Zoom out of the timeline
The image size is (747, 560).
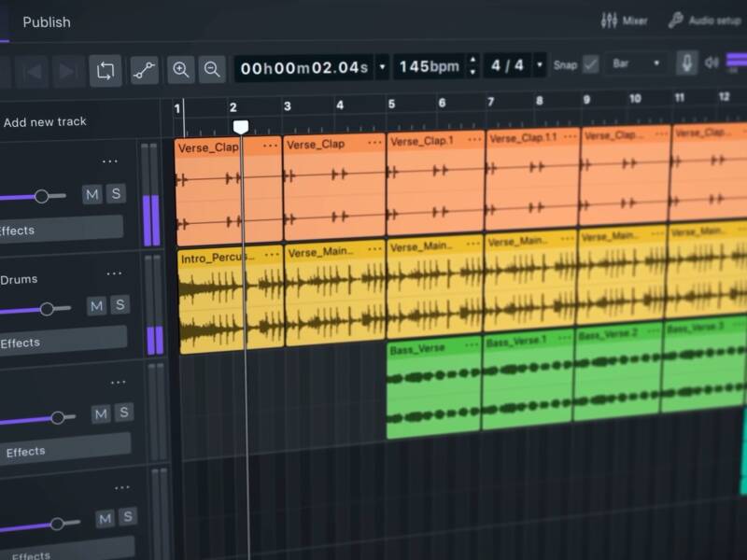click(x=212, y=69)
